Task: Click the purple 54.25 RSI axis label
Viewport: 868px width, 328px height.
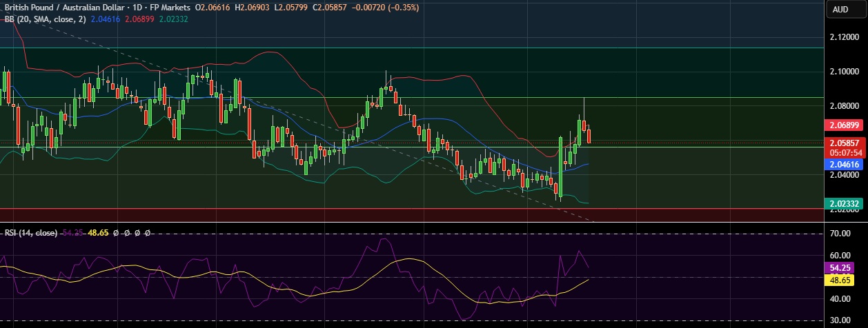Action: click(845, 267)
